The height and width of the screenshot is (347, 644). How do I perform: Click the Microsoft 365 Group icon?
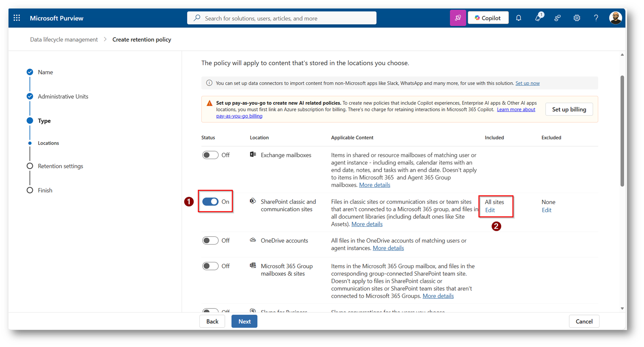[253, 266]
